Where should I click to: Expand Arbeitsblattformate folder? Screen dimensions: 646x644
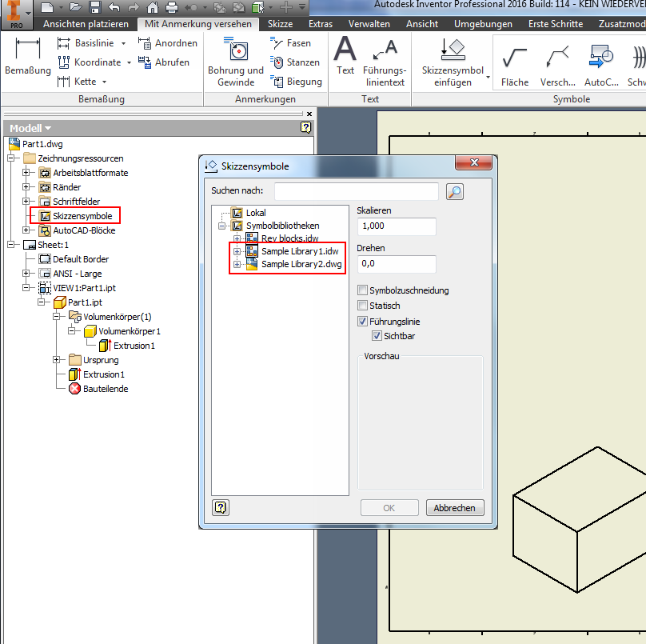coord(26,172)
